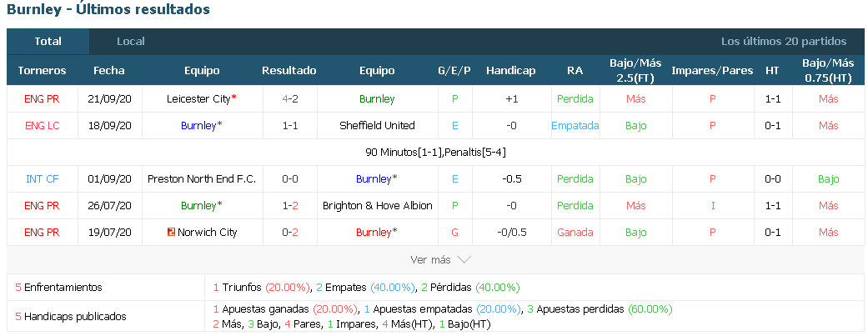Viewport: 868px width, 336px height.
Task: Select the Total tab
Action: click(48, 42)
